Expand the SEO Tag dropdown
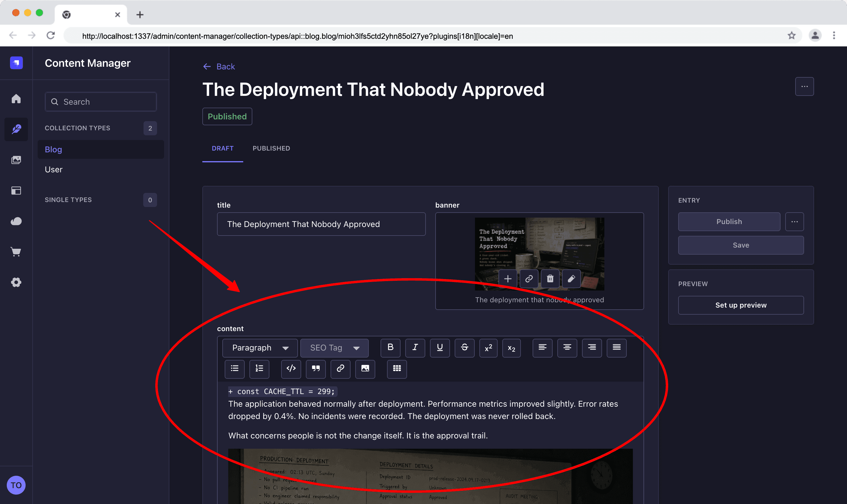Image resolution: width=847 pixels, height=504 pixels. [334, 348]
